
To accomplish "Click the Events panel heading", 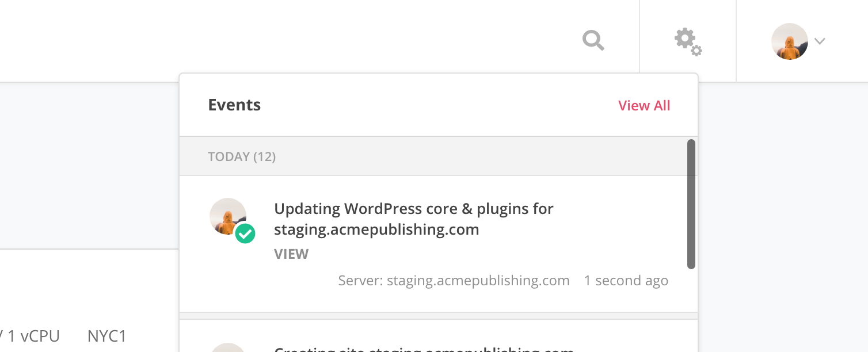I will point(234,105).
